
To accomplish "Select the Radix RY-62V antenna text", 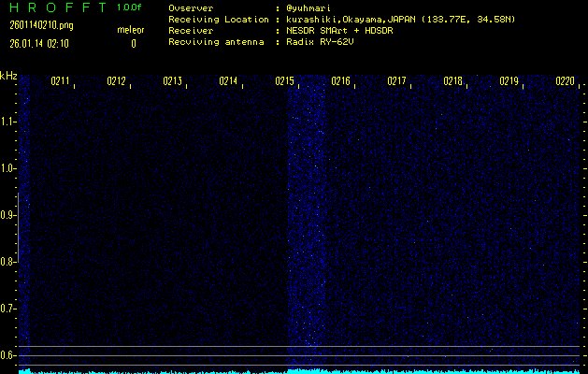I will (321, 42).
